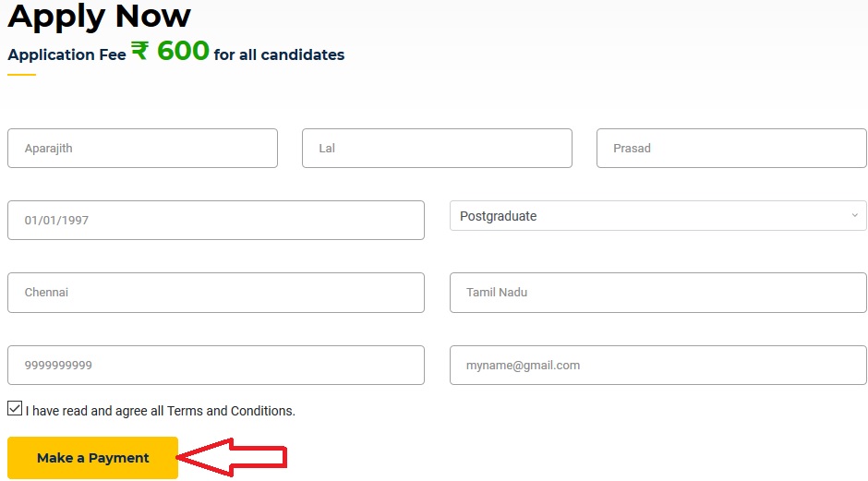The height and width of the screenshot is (481, 868).
Task: Click the Make a Payment button
Action: tap(93, 458)
